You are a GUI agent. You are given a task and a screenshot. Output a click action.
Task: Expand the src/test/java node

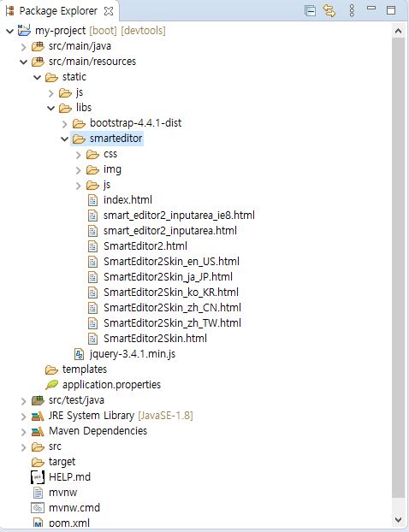[x=23, y=401]
